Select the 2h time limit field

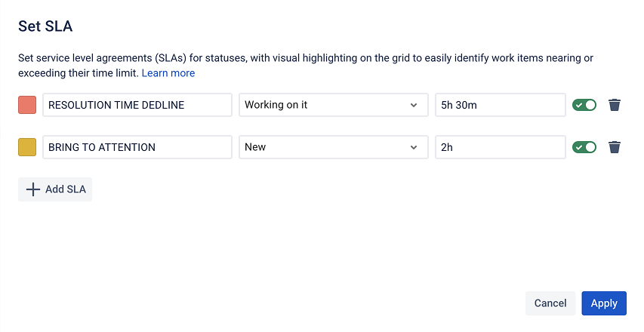(x=500, y=147)
